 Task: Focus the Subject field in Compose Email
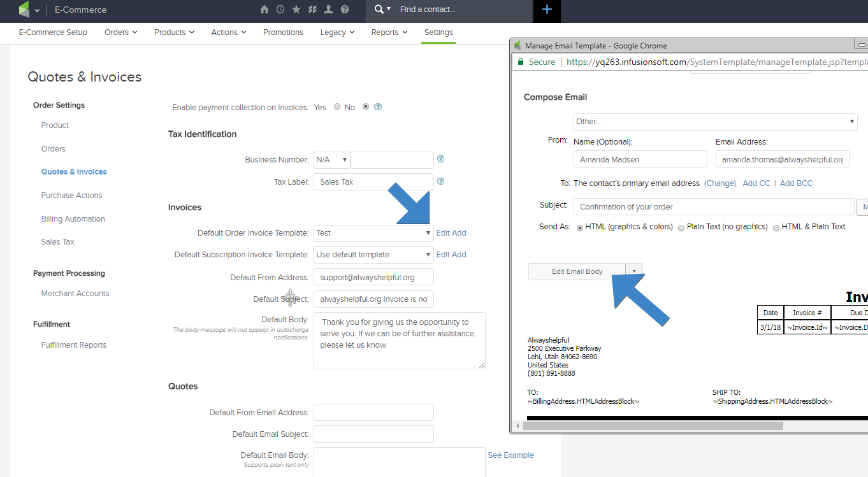pos(714,207)
